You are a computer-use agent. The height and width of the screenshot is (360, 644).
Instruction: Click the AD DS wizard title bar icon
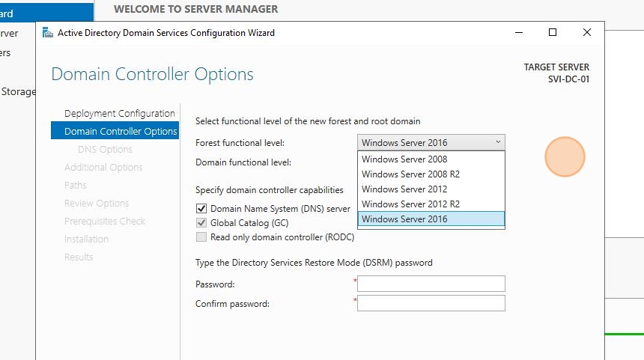point(48,33)
